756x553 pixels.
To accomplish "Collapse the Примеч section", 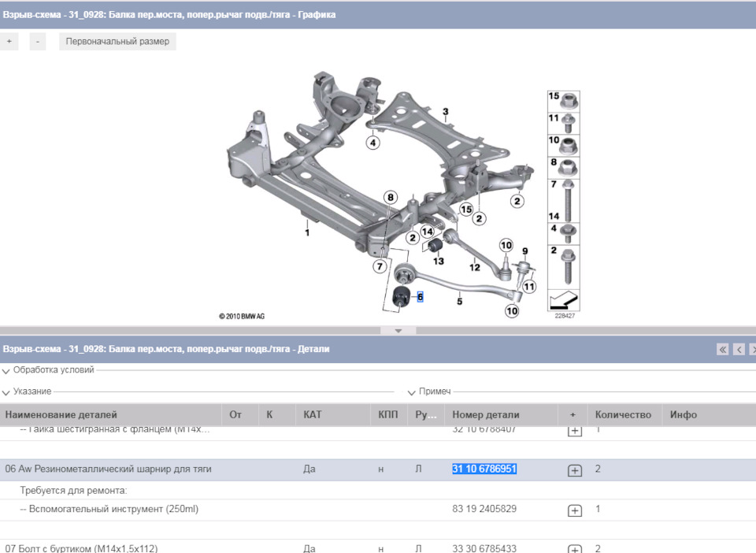I will pos(411,391).
